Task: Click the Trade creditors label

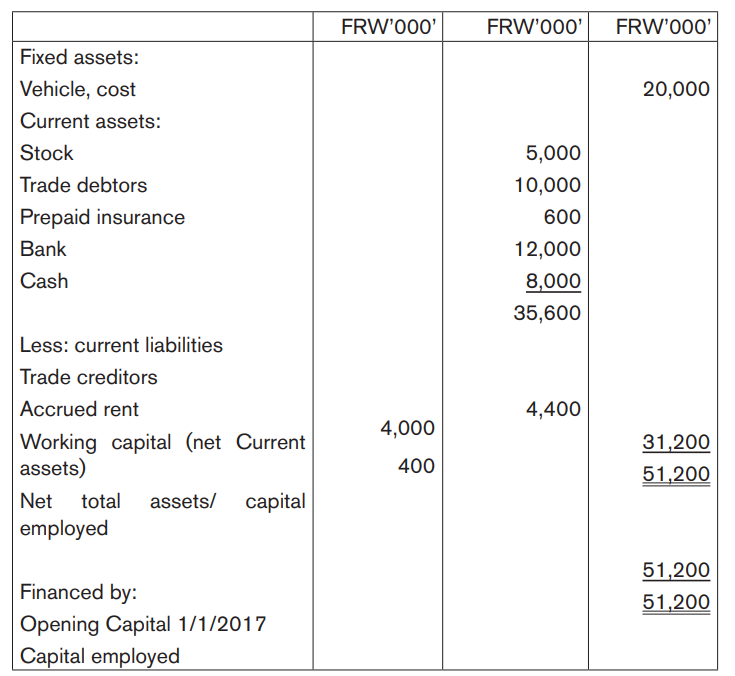Action: click(89, 377)
